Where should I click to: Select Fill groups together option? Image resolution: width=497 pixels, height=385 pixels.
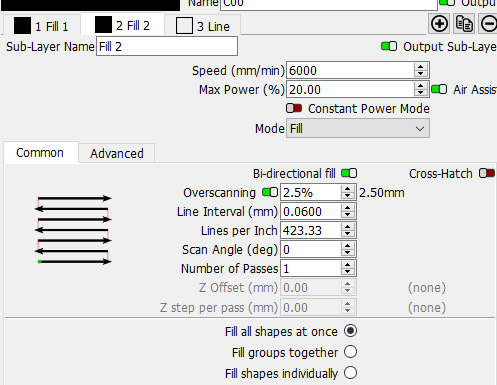(x=350, y=352)
